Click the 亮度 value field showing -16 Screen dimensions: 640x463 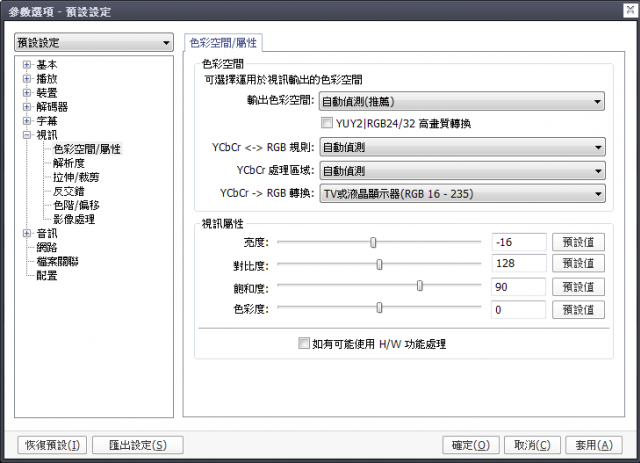519,242
